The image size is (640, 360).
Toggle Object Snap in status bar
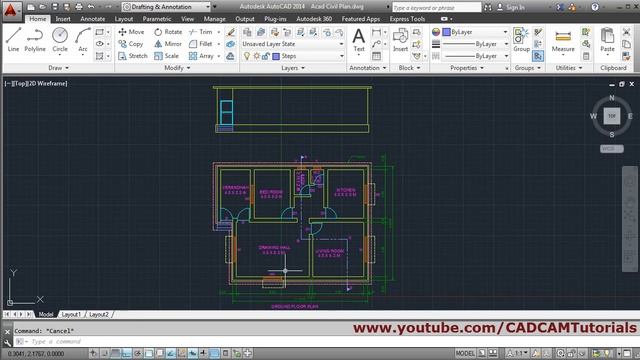tap(149, 353)
